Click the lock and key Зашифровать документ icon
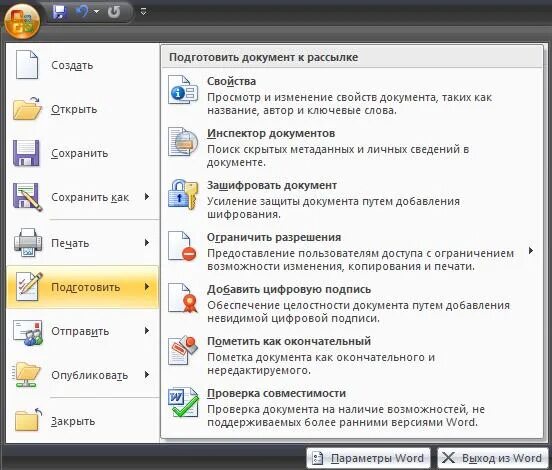The width and height of the screenshot is (552, 470). [x=183, y=194]
